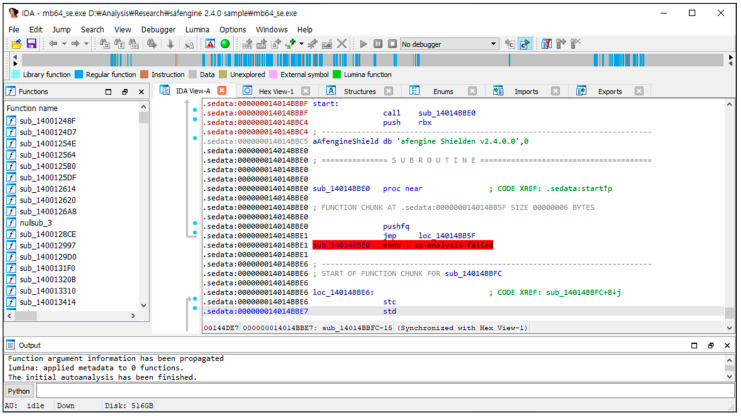Open the Search menu
741x416 pixels.
(x=92, y=29)
